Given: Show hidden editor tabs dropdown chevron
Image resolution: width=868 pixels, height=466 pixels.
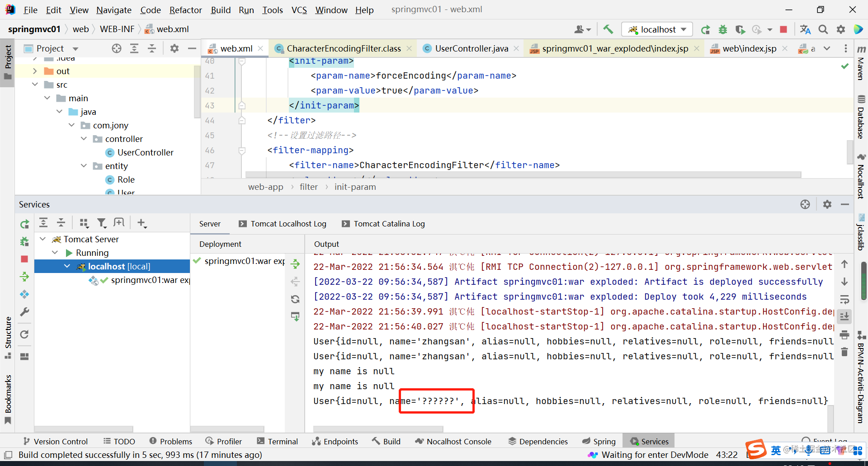Looking at the screenshot, I should pos(827,48).
